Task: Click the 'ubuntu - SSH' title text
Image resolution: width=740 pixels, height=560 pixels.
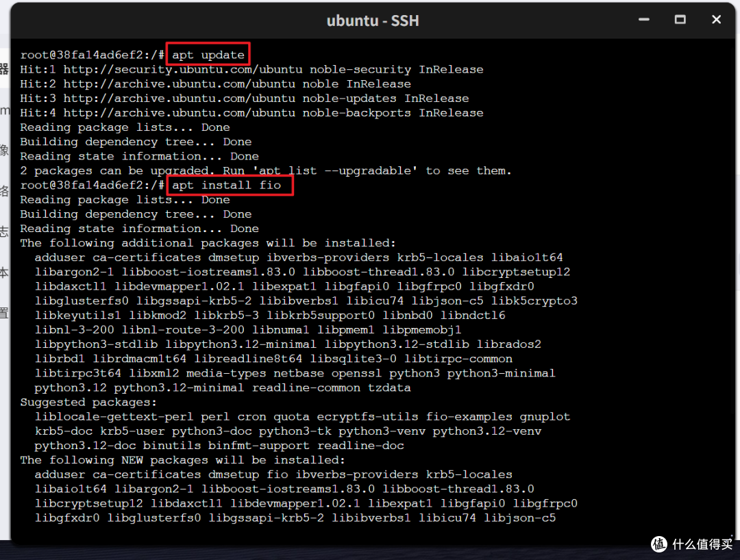Action: [x=373, y=21]
